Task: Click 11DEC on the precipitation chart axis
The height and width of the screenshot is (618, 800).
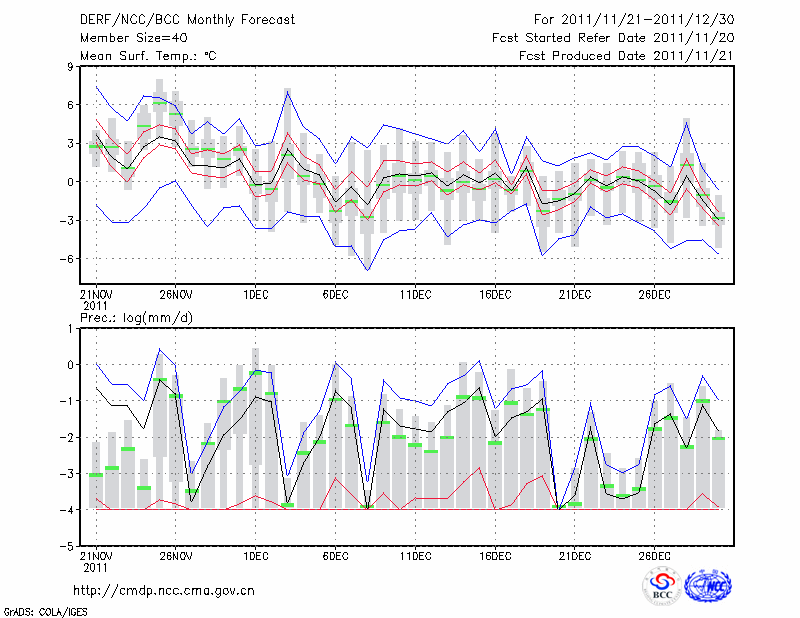Action: (415, 556)
